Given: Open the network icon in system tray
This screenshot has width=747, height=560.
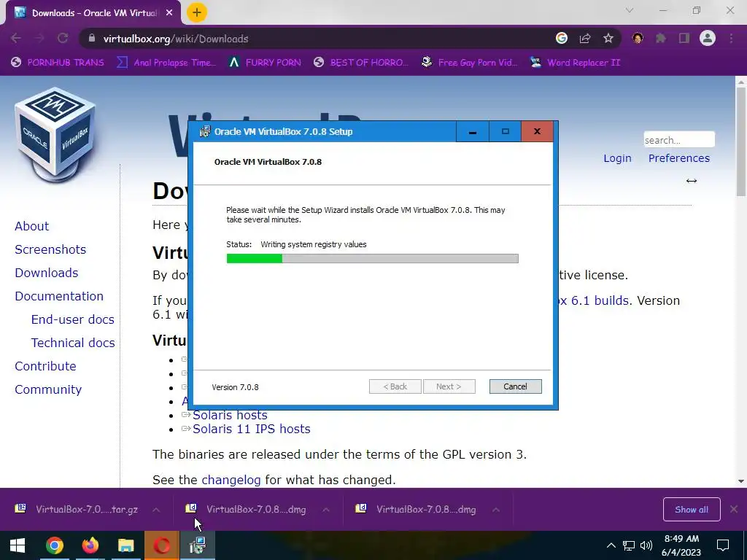Looking at the screenshot, I should tap(629, 545).
